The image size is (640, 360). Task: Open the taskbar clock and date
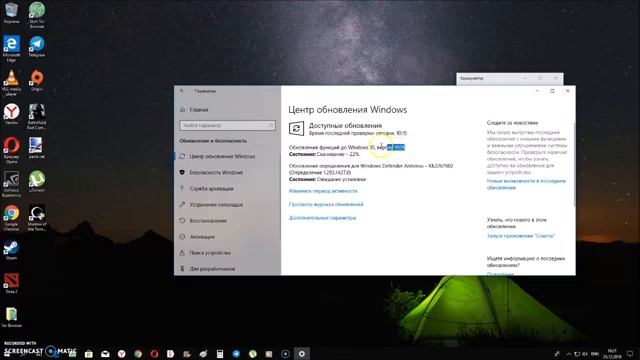(x=612, y=353)
